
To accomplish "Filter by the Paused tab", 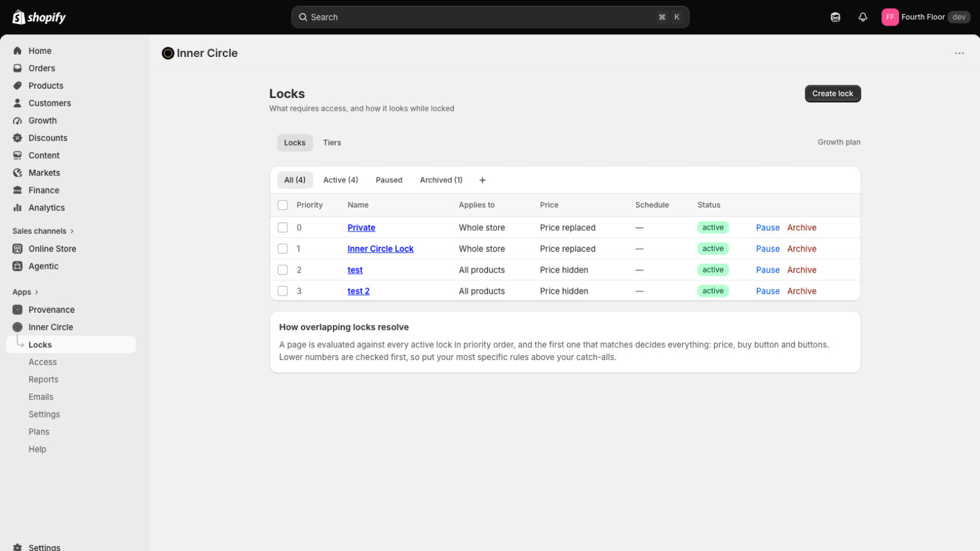I will pyautogui.click(x=389, y=180).
